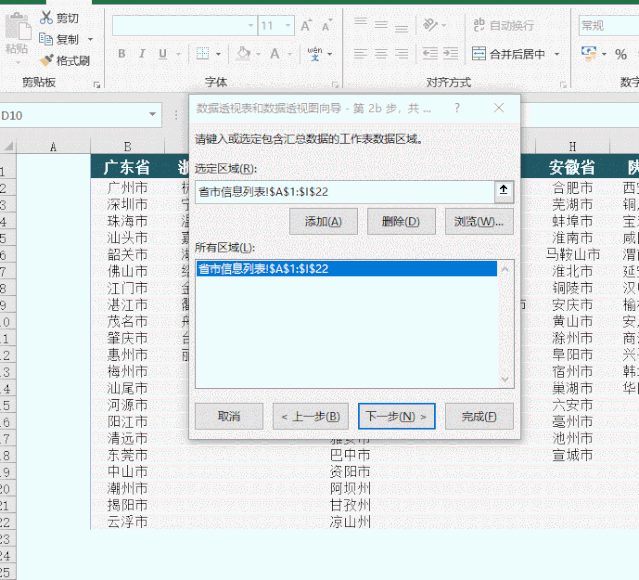
Task: Open the font name dropdown
Action: click(251, 26)
